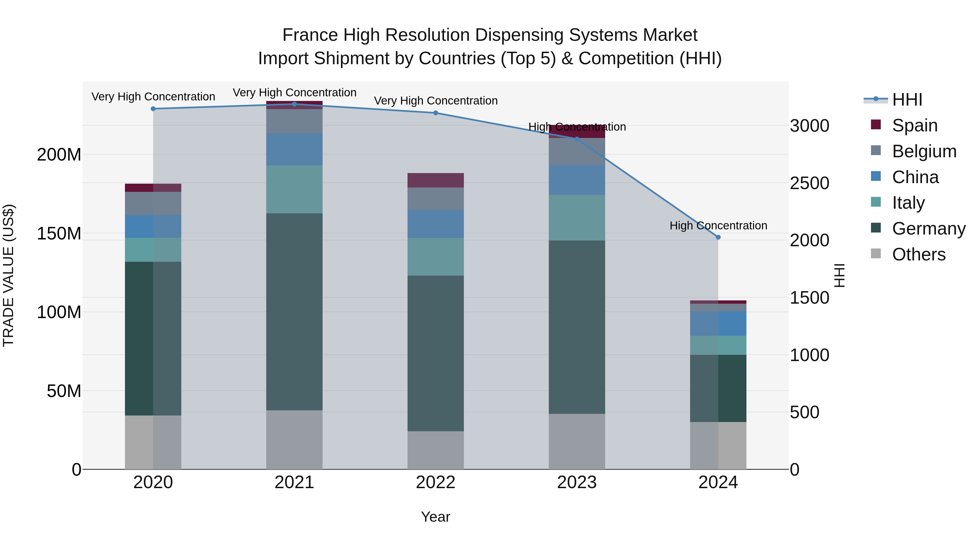Click the Spain legend color swatch

(x=876, y=125)
